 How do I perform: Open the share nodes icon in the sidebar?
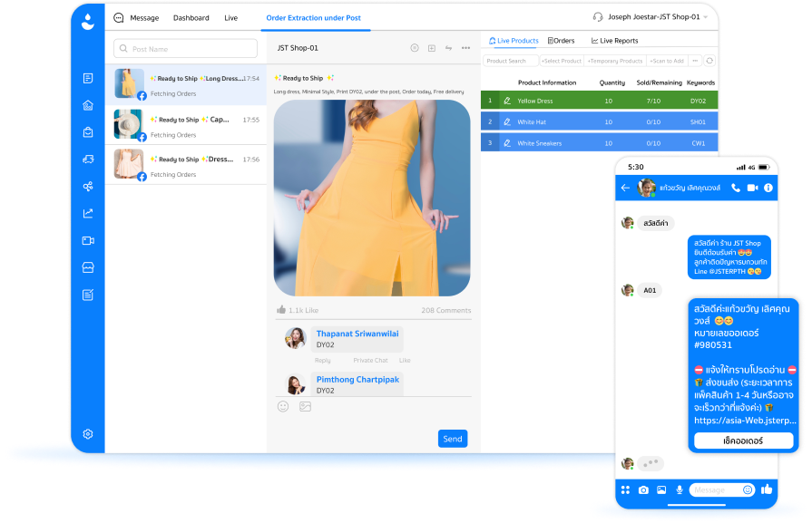[88, 186]
